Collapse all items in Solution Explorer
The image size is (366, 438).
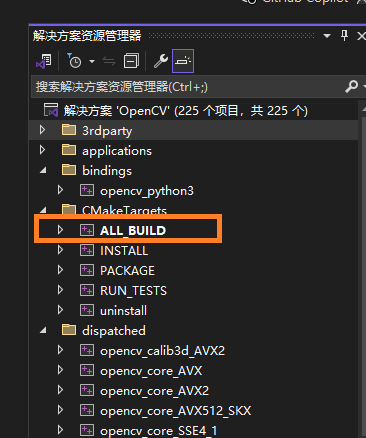pos(131,61)
